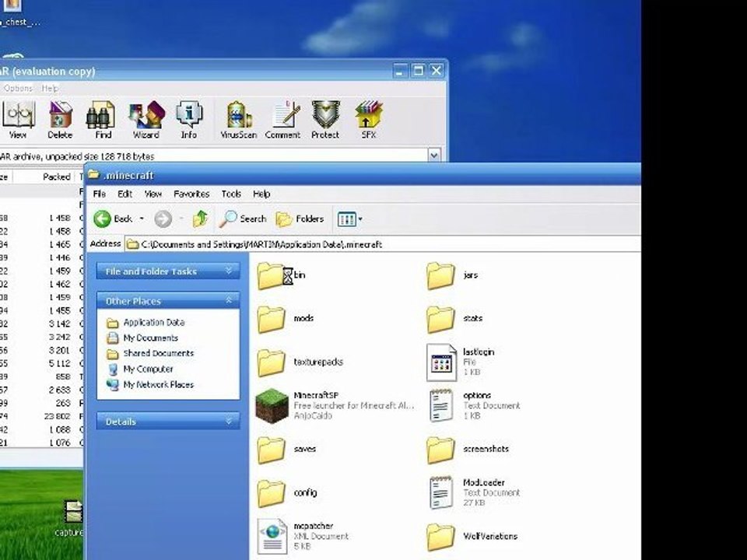Click the 5 112 packed size row in WinRAR

(42, 363)
